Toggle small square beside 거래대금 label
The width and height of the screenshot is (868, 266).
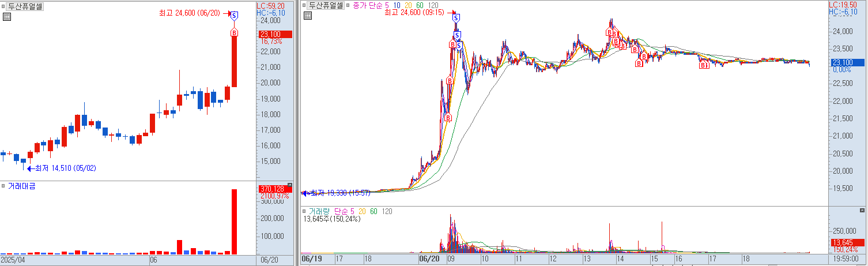(3, 186)
